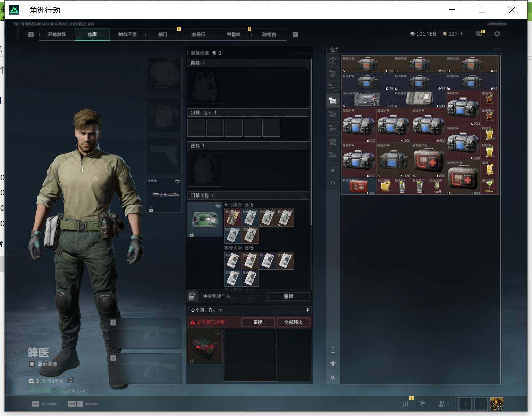Image resolution: width=532 pixels, height=416 pixels.
Task: Select the empty body armor slot
Action: (x=164, y=115)
